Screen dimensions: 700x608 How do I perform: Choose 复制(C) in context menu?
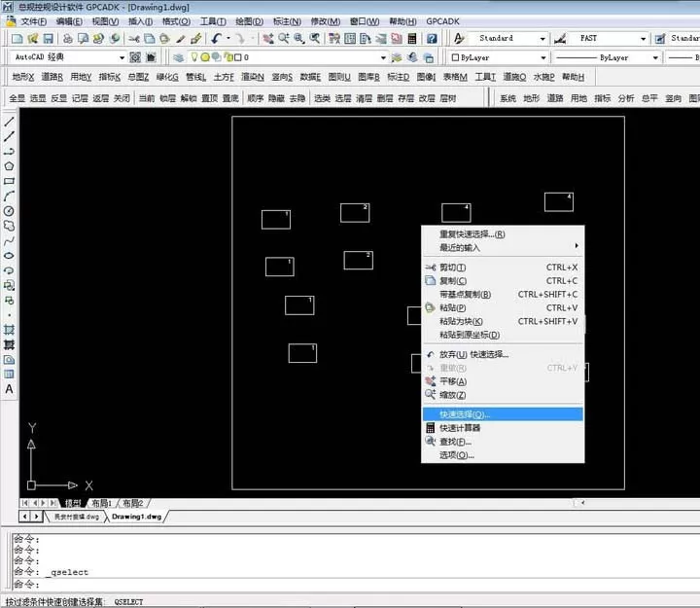(x=503, y=280)
